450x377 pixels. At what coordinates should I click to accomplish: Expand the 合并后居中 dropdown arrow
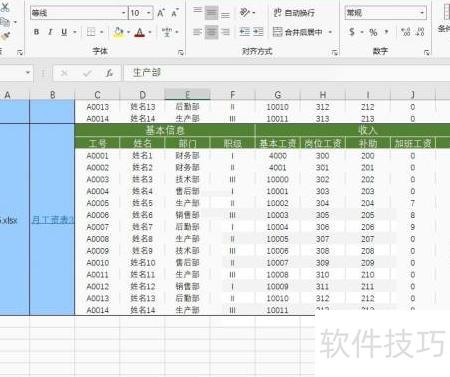[330, 32]
